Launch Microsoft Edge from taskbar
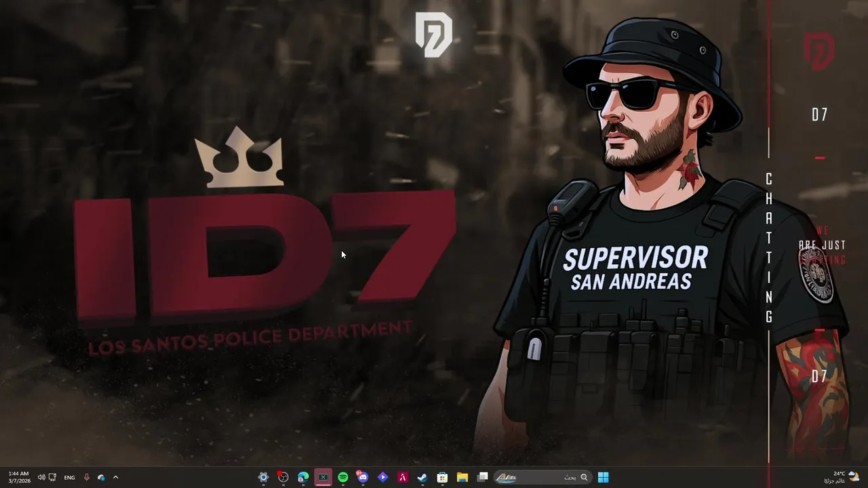This screenshot has height=488, width=868. click(x=303, y=477)
